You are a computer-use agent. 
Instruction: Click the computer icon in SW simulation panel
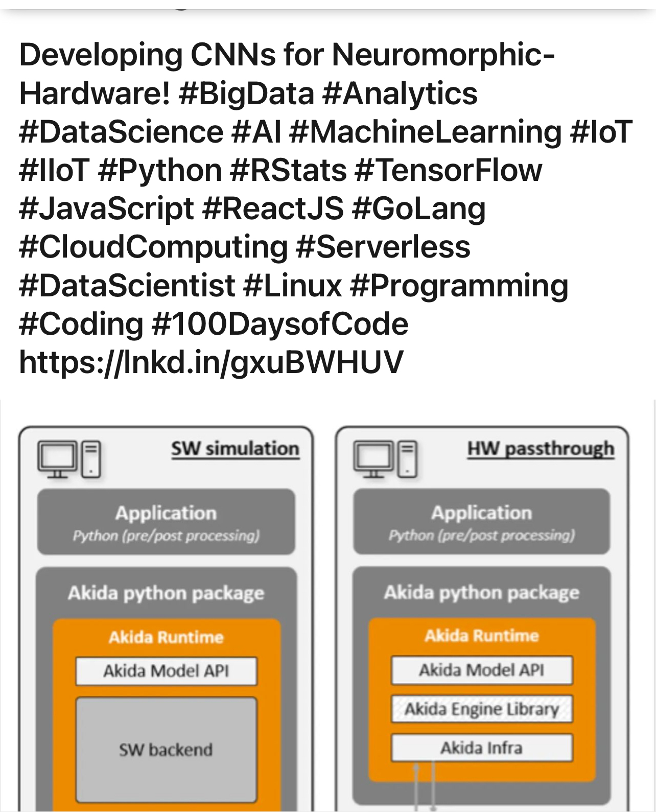point(69,459)
